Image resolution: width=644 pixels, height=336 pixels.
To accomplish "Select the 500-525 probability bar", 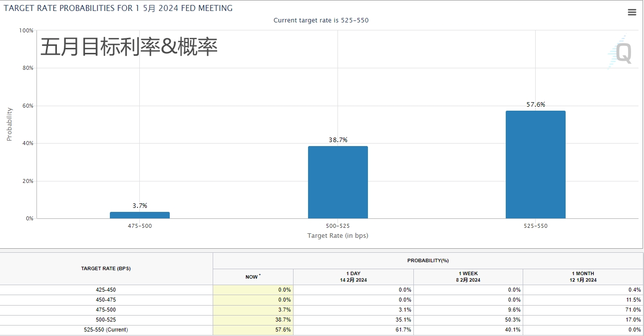I will tap(338, 182).
